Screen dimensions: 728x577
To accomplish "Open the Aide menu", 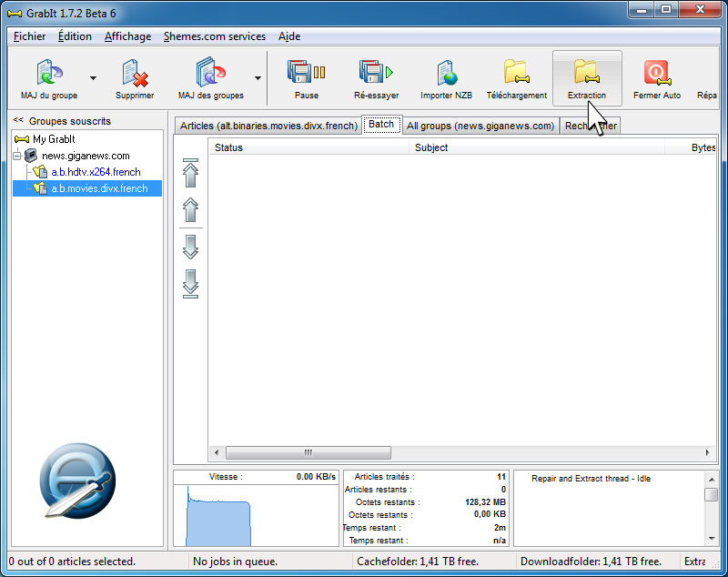I will [289, 36].
